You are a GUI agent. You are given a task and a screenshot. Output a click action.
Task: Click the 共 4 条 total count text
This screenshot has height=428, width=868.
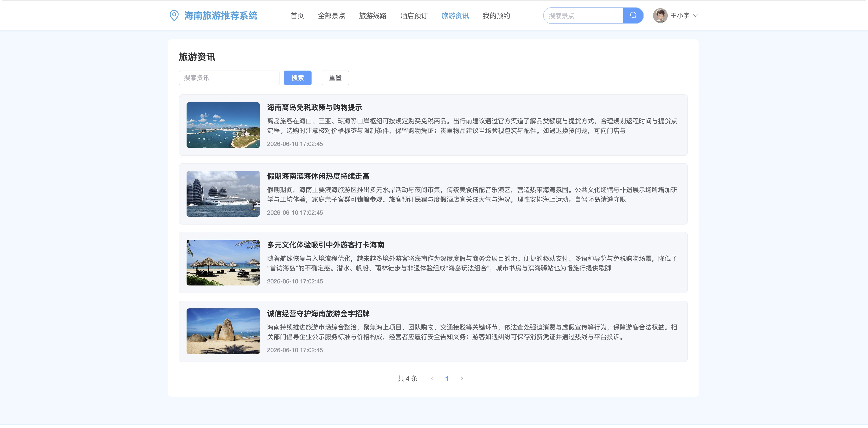tap(407, 379)
